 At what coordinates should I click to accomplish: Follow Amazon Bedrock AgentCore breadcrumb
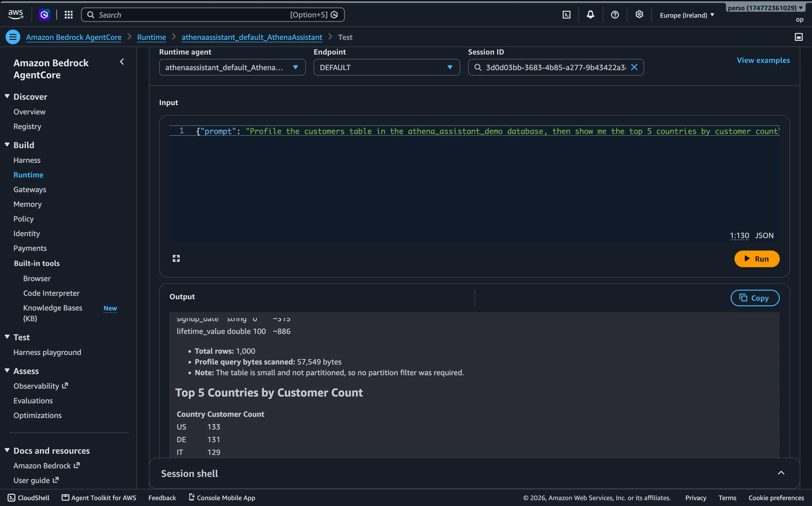click(x=74, y=37)
